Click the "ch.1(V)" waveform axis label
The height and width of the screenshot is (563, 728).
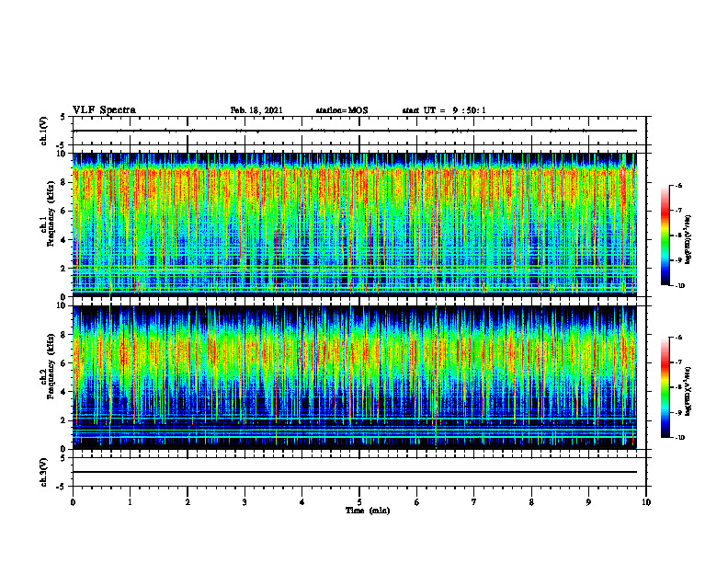[x=44, y=131]
